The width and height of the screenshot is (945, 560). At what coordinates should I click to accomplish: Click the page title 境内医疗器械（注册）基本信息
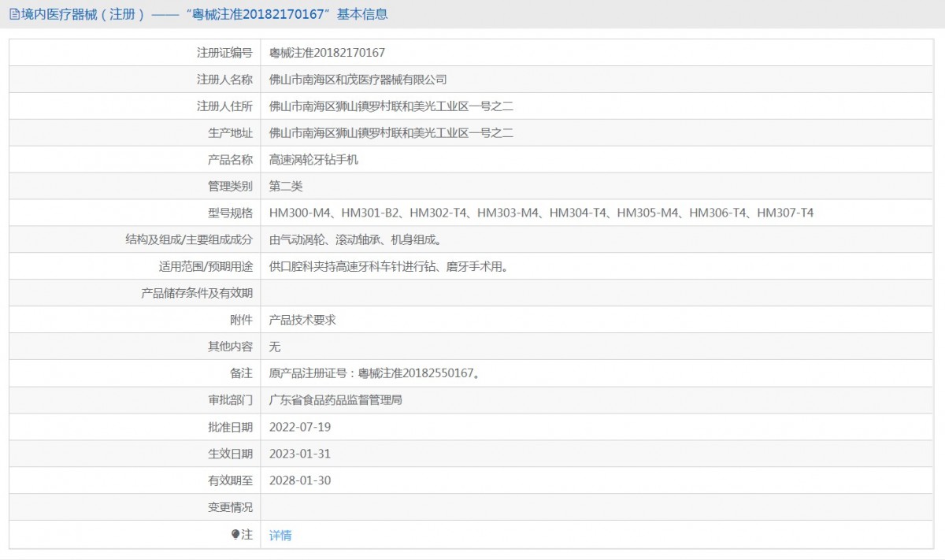(x=198, y=14)
